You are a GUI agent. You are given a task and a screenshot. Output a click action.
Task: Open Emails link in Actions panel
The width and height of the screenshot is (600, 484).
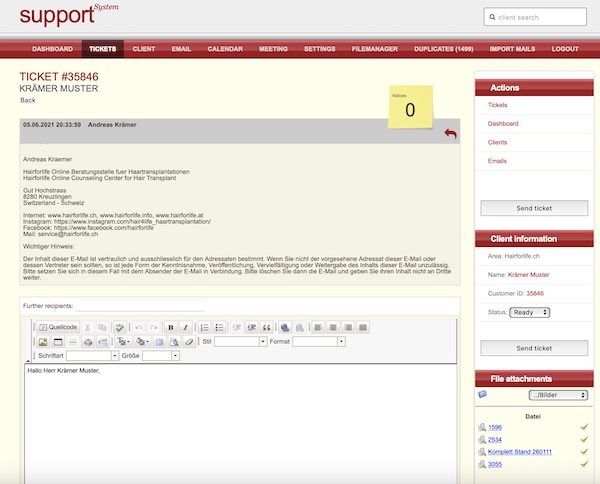click(497, 161)
